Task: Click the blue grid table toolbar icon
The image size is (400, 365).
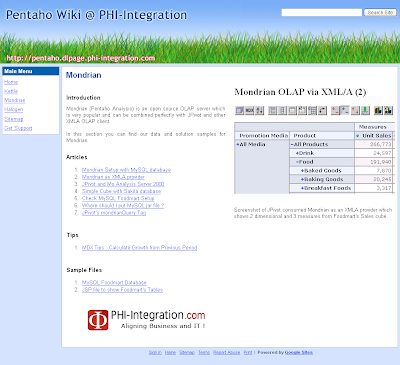Action: 312,110
